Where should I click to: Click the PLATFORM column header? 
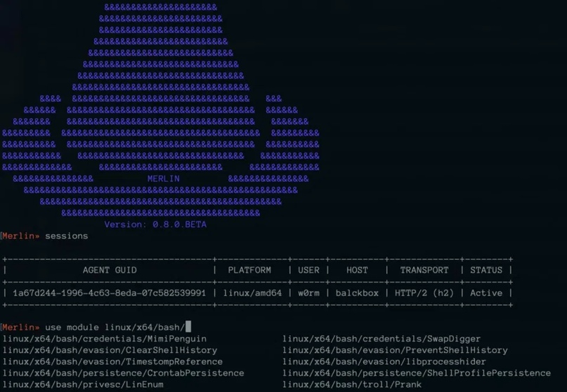(249, 270)
